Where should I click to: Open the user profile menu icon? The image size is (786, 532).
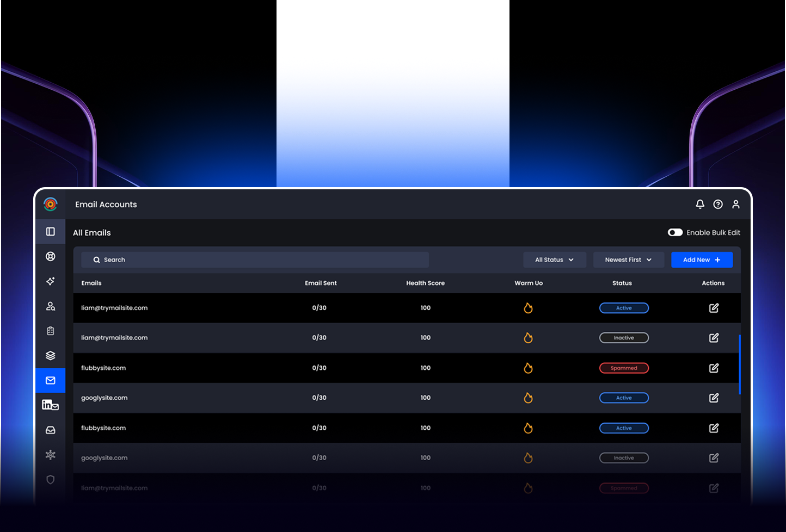(736, 204)
